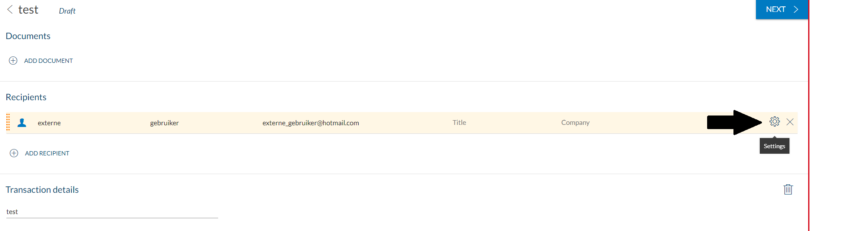
Task: Click the orange drag handle on recipient row
Action: click(8, 122)
